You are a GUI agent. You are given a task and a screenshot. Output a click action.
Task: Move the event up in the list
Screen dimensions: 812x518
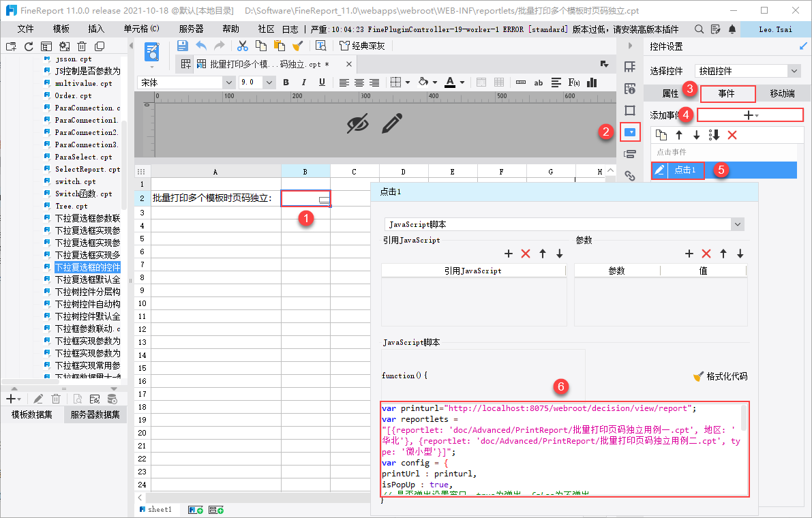pos(679,135)
